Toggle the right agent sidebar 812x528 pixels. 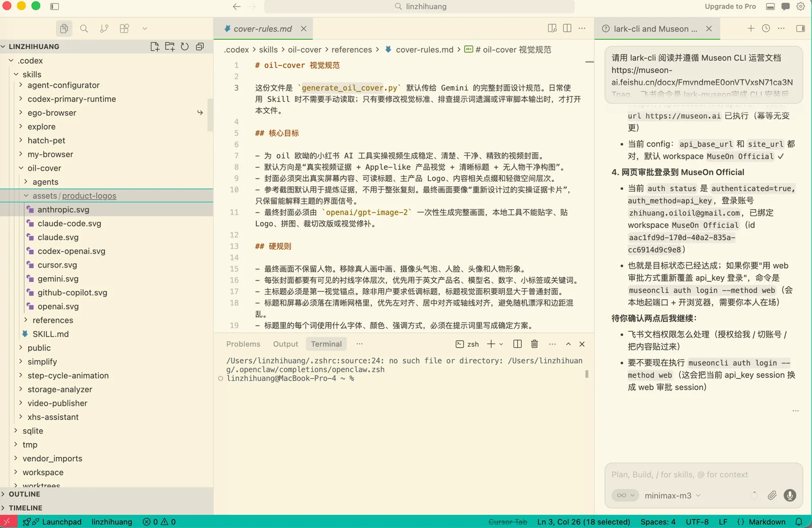pos(801,28)
